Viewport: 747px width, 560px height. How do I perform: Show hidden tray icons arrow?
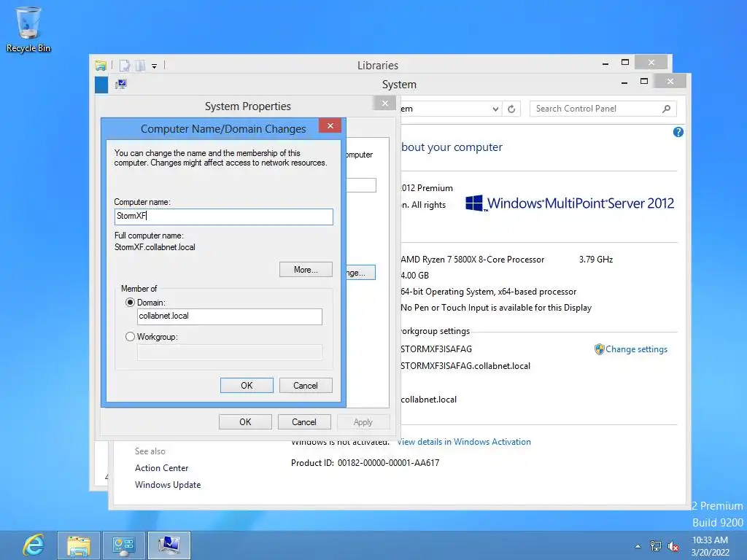click(x=638, y=546)
